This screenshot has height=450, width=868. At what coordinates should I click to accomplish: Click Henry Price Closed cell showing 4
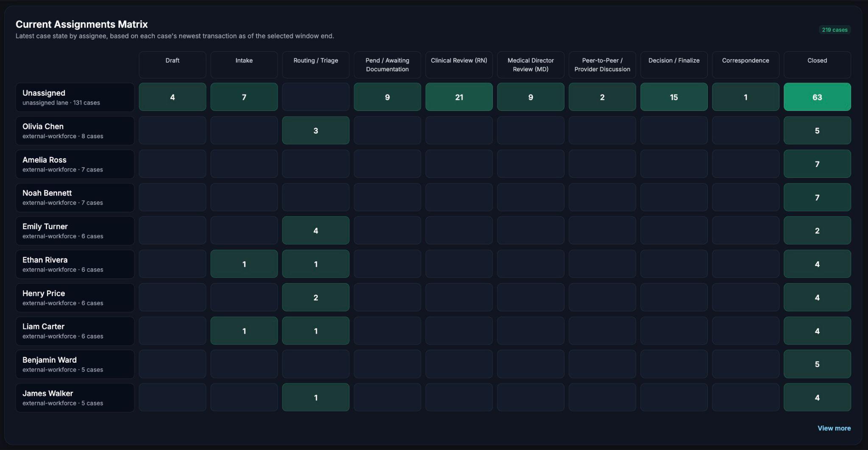click(x=817, y=297)
